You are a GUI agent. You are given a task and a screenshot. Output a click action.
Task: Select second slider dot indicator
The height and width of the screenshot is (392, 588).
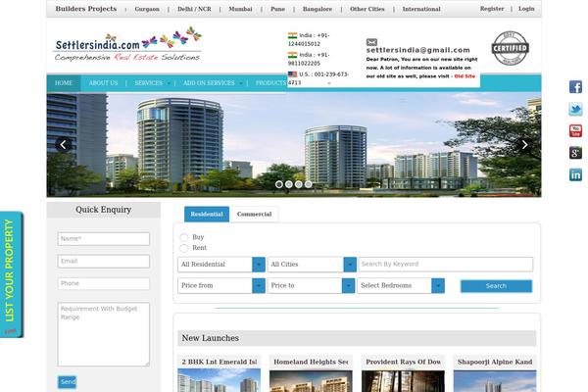click(289, 184)
